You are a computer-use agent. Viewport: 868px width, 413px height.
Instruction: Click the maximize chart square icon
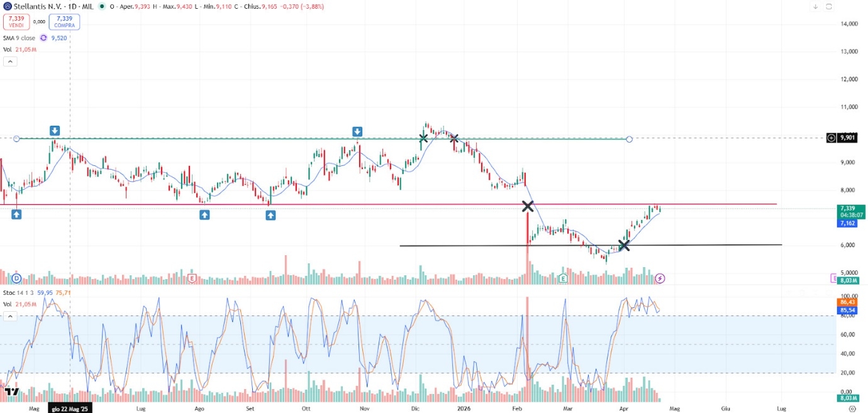click(x=829, y=7)
